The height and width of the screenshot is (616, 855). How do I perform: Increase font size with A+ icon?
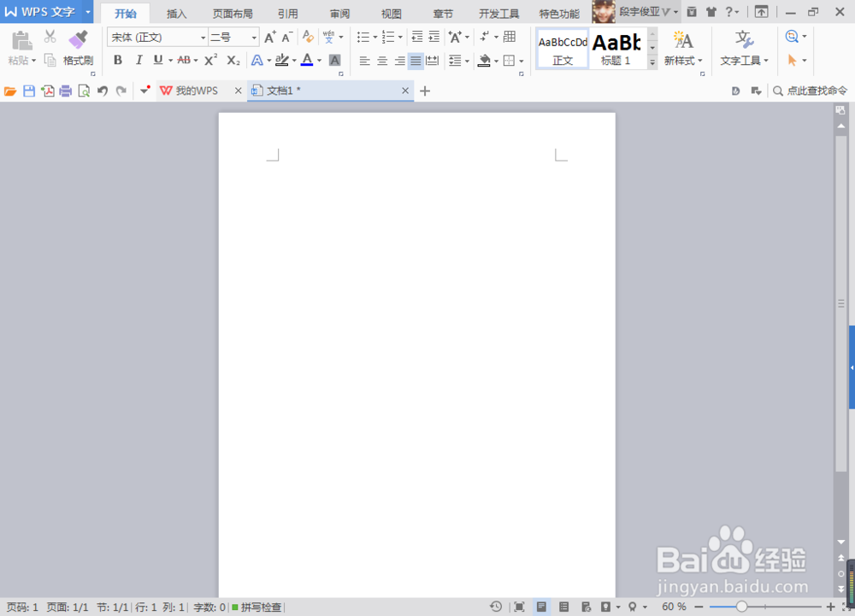click(x=270, y=37)
